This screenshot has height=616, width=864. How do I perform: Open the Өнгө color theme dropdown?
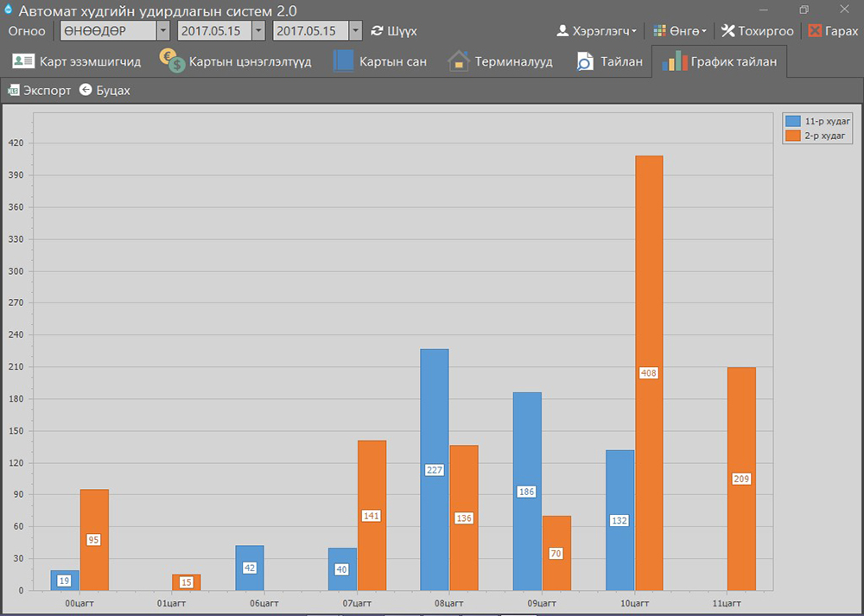680,31
